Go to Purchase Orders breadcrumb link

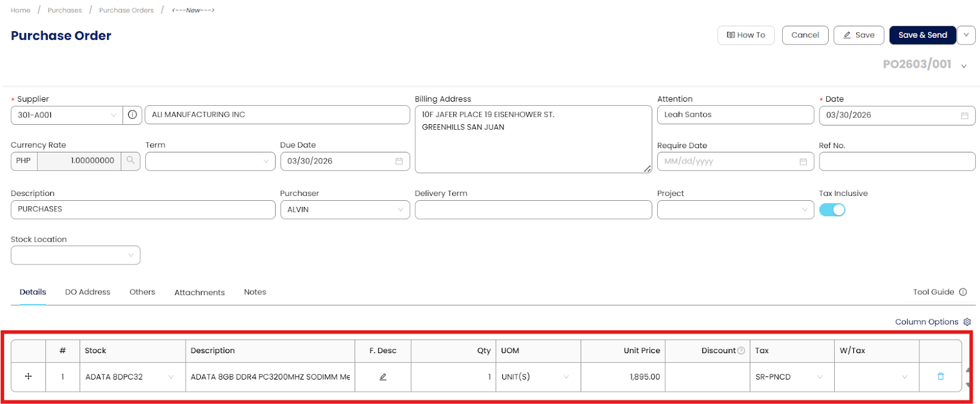(126, 10)
